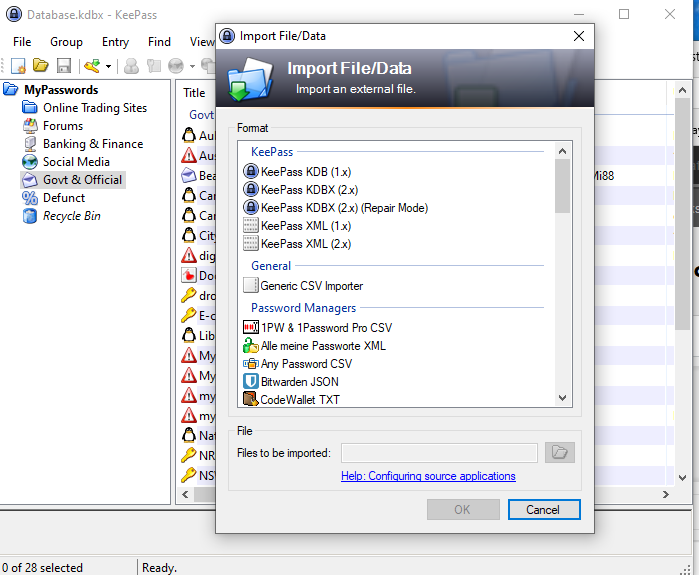Click the Alle meine Passworte icon
Screen dimensions: 699x575
click(251, 345)
